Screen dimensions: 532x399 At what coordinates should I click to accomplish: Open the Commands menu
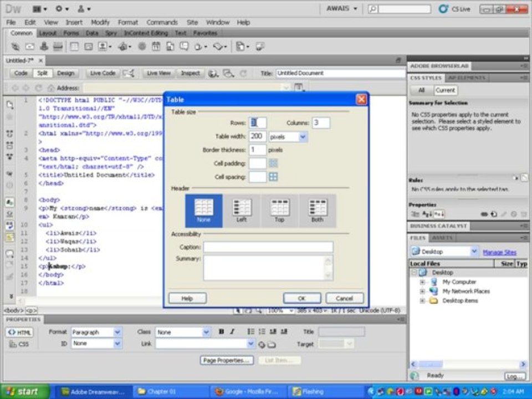(162, 22)
